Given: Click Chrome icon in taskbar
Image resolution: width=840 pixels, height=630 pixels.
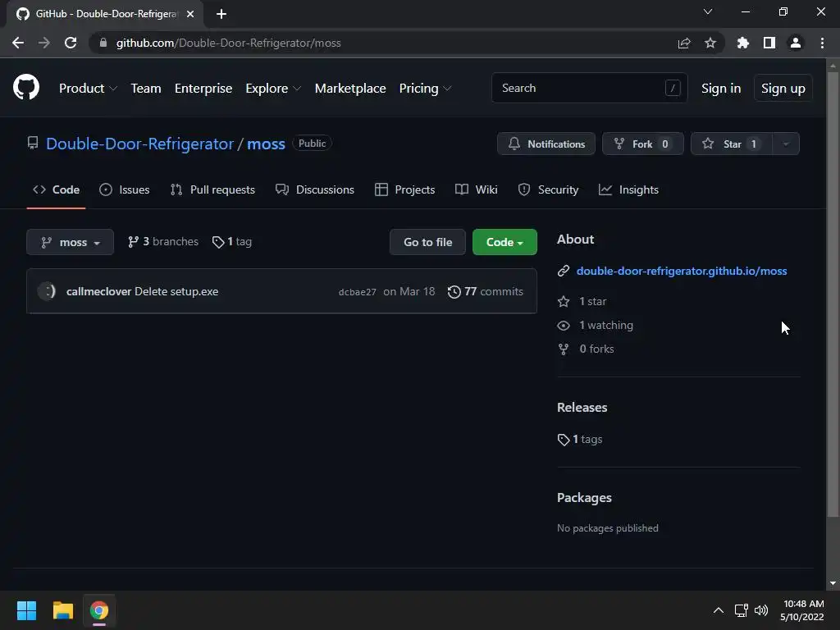Looking at the screenshot, I should pos(99,610).
